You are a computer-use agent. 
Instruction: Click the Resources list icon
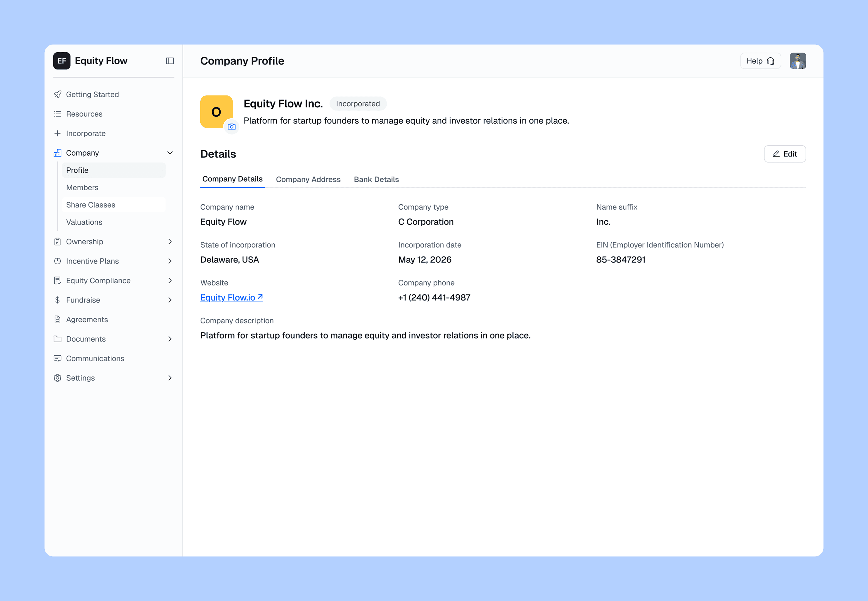pyautogui.click(x=57, y=114)
